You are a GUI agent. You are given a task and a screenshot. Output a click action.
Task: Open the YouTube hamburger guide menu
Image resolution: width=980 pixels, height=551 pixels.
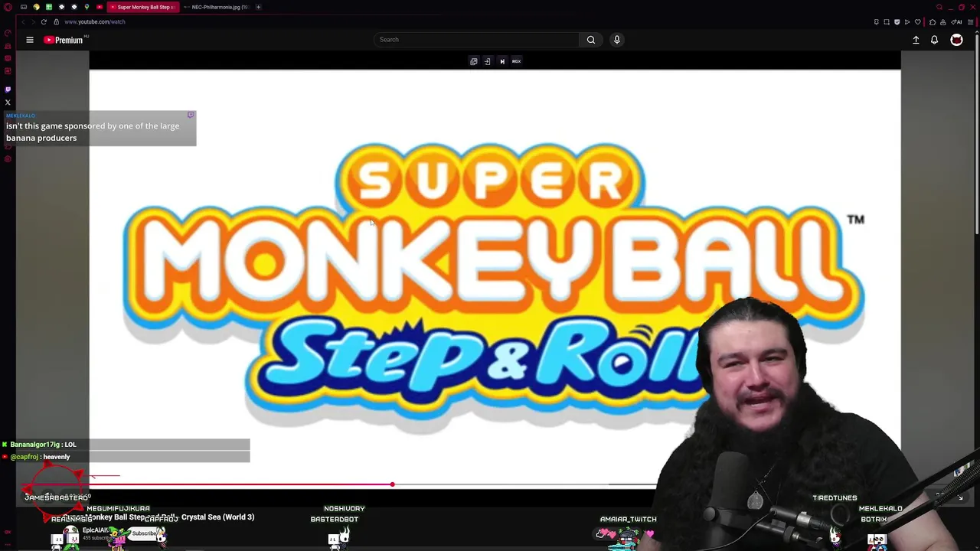tap(30, 40)
